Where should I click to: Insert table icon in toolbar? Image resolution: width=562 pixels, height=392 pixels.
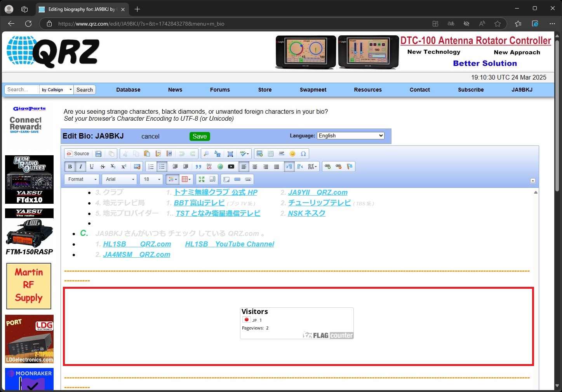point(271,154)
